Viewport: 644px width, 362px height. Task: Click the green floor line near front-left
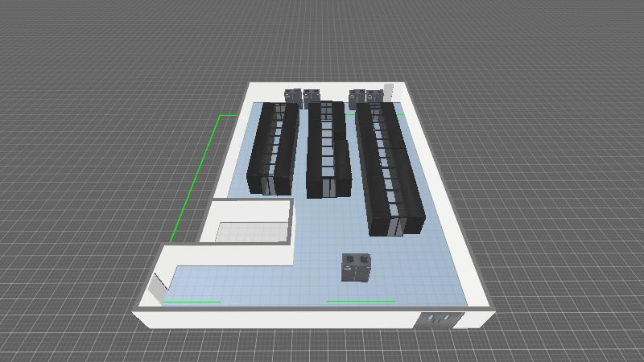point(192,302)
